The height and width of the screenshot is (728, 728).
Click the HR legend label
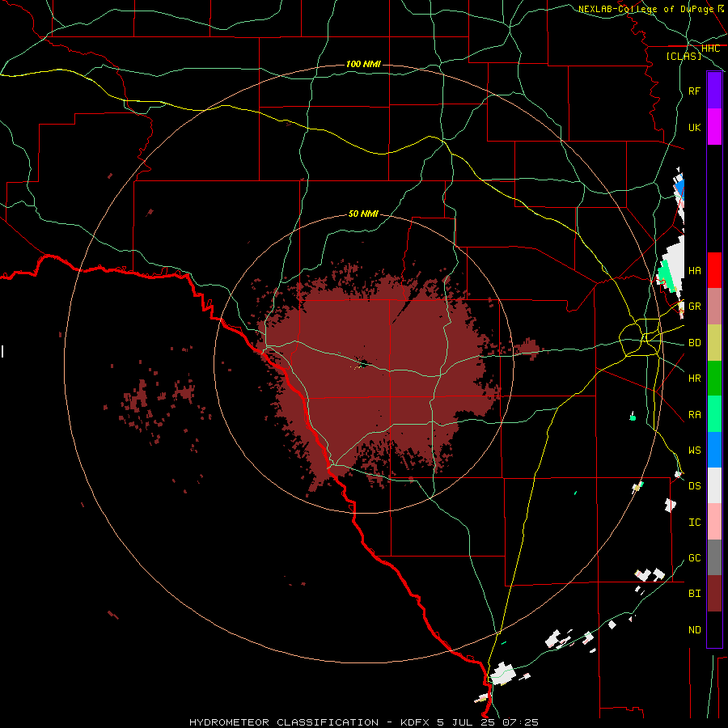[694, 379]
